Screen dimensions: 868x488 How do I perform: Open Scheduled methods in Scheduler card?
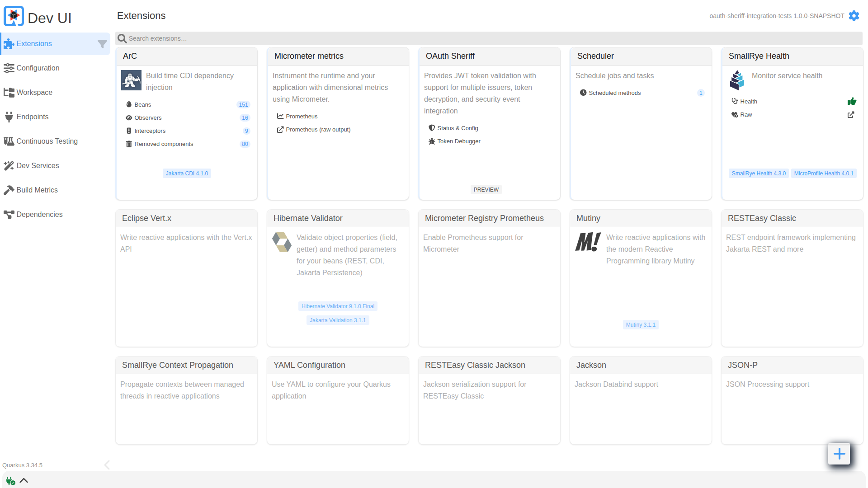pos(614,93)
